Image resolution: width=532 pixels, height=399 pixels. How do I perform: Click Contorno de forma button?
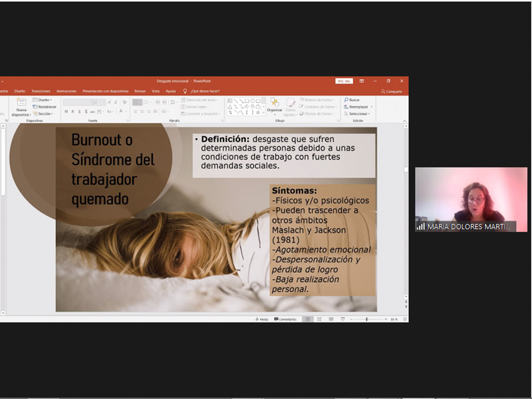click(x=318, y=107)
